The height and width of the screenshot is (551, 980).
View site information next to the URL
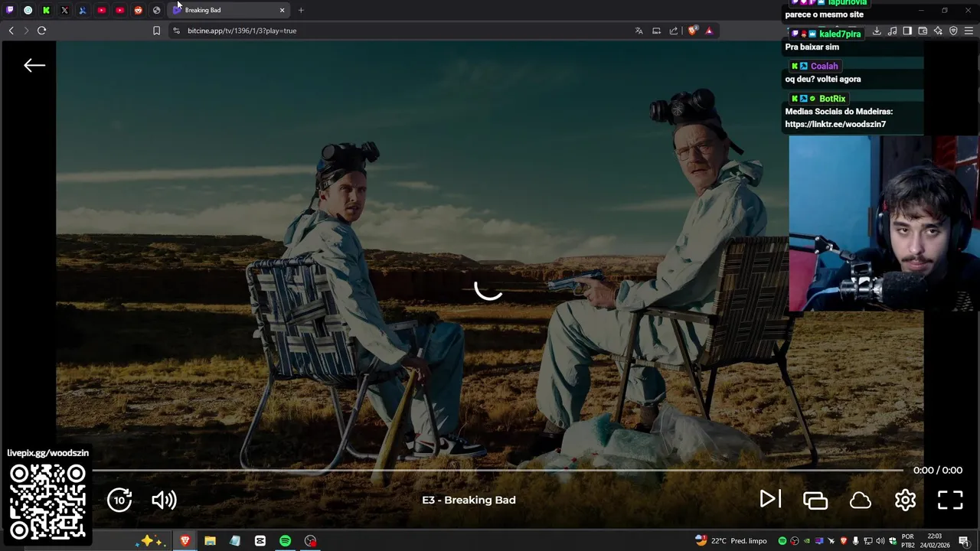pos(176,31)
